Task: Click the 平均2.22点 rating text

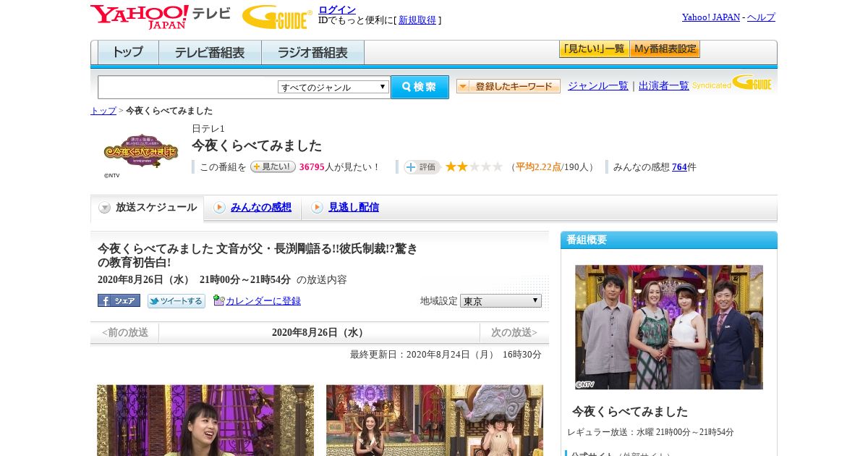Action: click(x=538, y=167)
